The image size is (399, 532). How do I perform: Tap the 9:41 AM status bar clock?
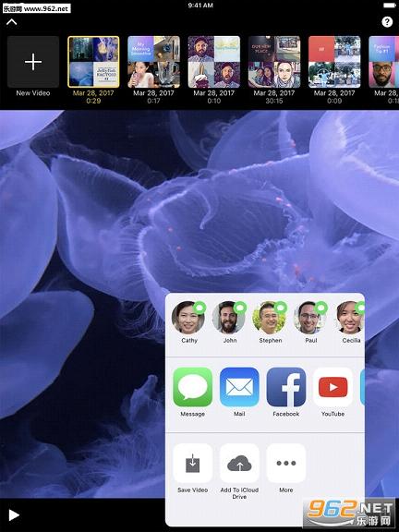pyautogui.click(x=200, y=6)
